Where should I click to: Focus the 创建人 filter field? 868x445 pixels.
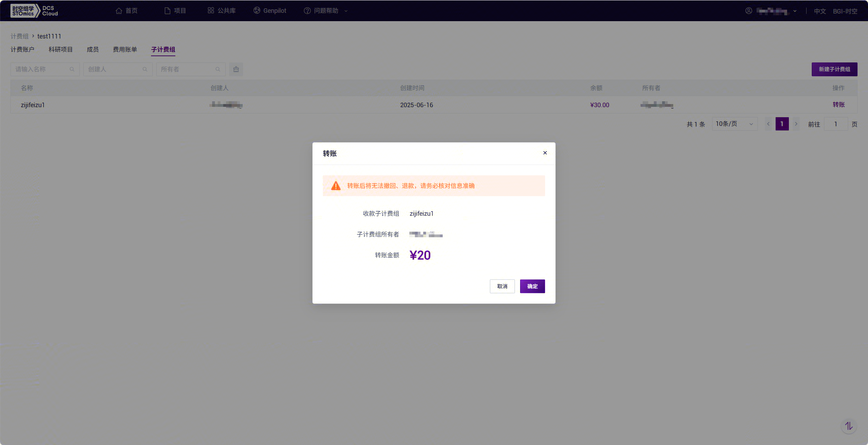pos(118,69)
